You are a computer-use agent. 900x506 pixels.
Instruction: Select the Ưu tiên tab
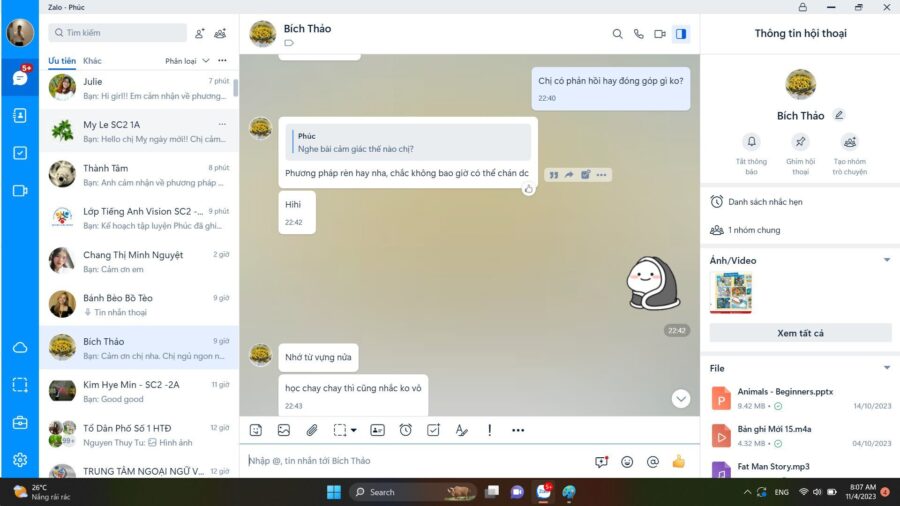62,61
